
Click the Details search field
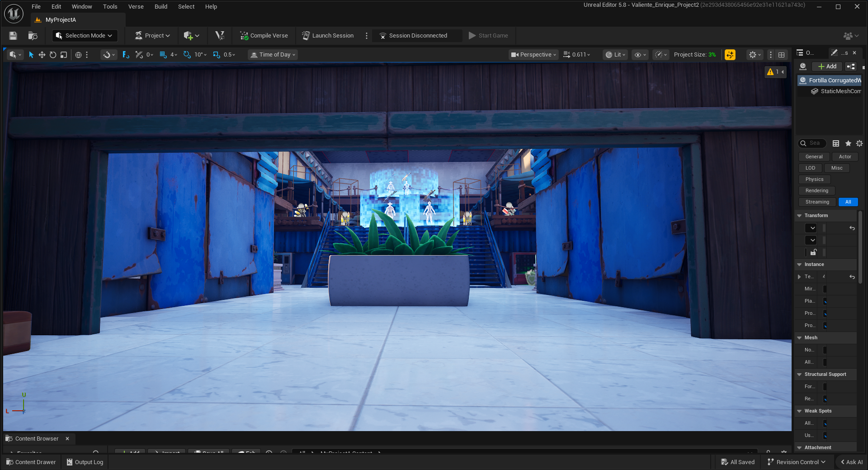(x=812, y=143)
